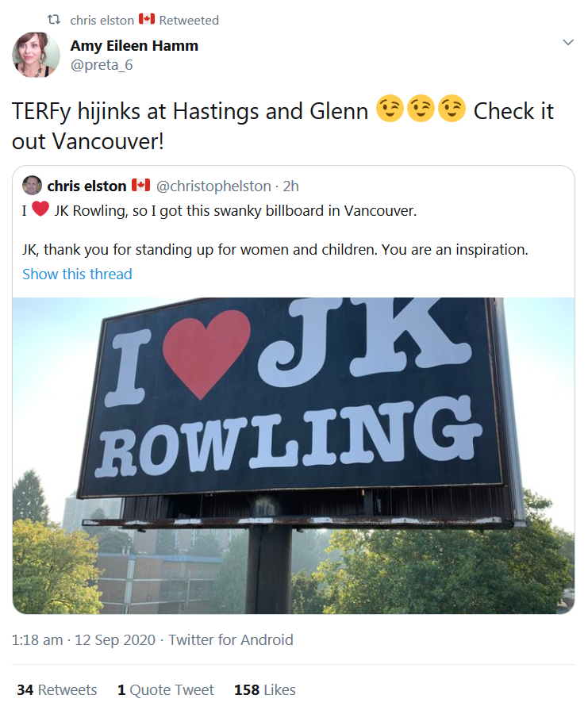Click the retweet icon above the tweet

coord(54,20)
